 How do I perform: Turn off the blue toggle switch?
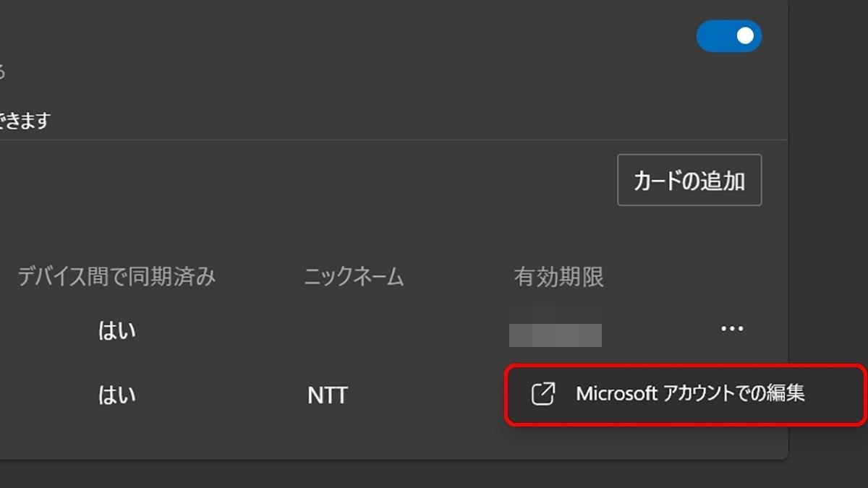click(x=728, y=36)
